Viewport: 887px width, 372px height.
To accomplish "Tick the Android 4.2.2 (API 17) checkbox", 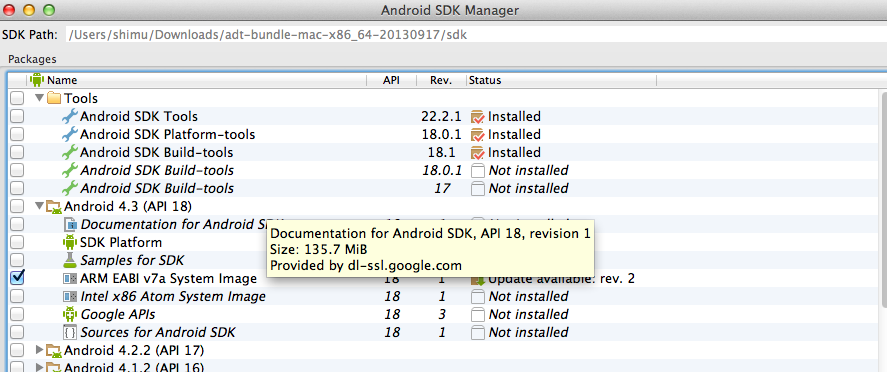I will 17,351.
